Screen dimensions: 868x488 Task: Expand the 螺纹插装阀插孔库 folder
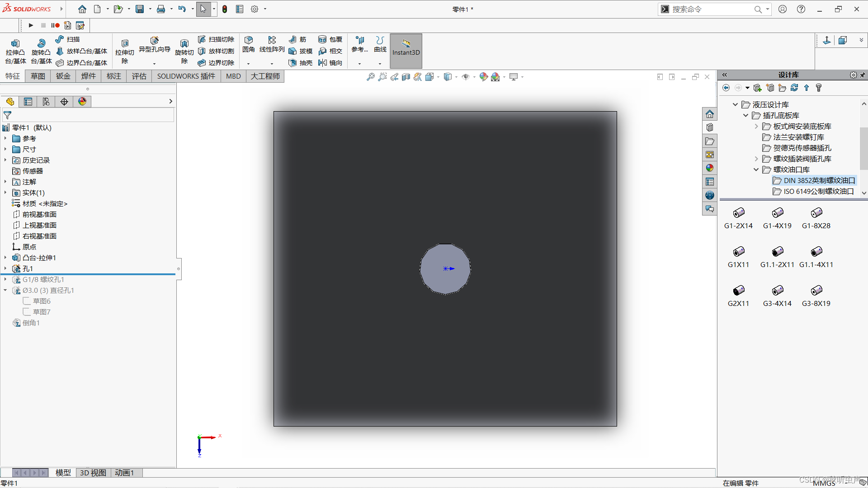coord(756,159)
